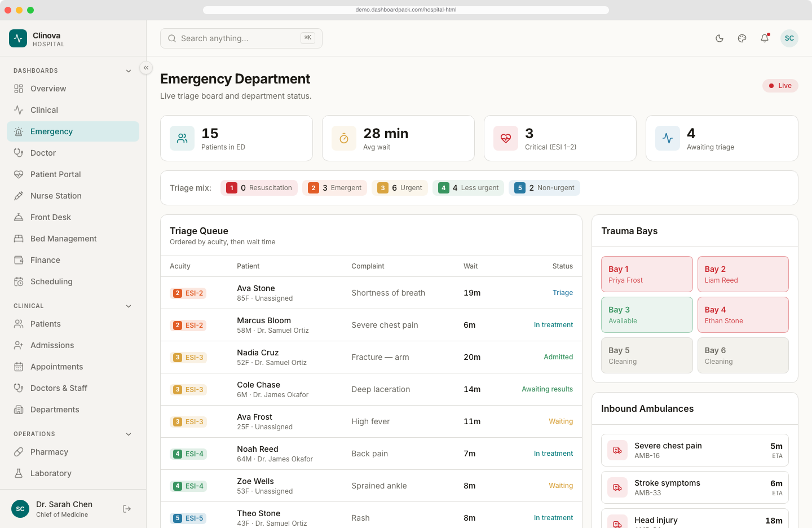This screenshot has width=812, height=528.
Task: Open notifications bell icon
Action: tap(765, 38)
